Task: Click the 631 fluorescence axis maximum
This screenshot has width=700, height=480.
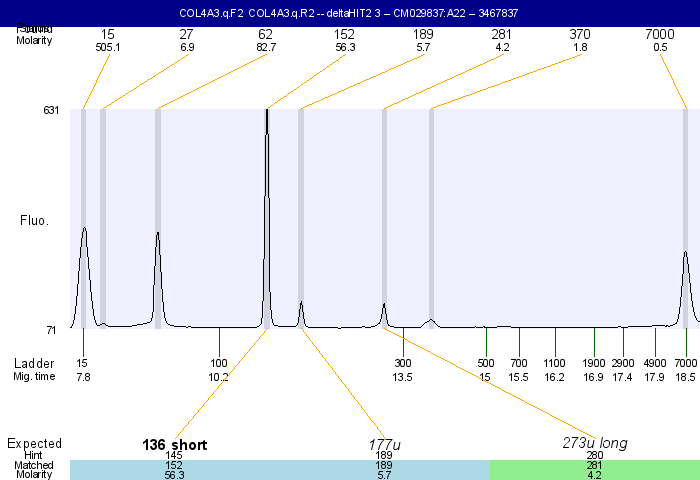Action: (52, 110)
